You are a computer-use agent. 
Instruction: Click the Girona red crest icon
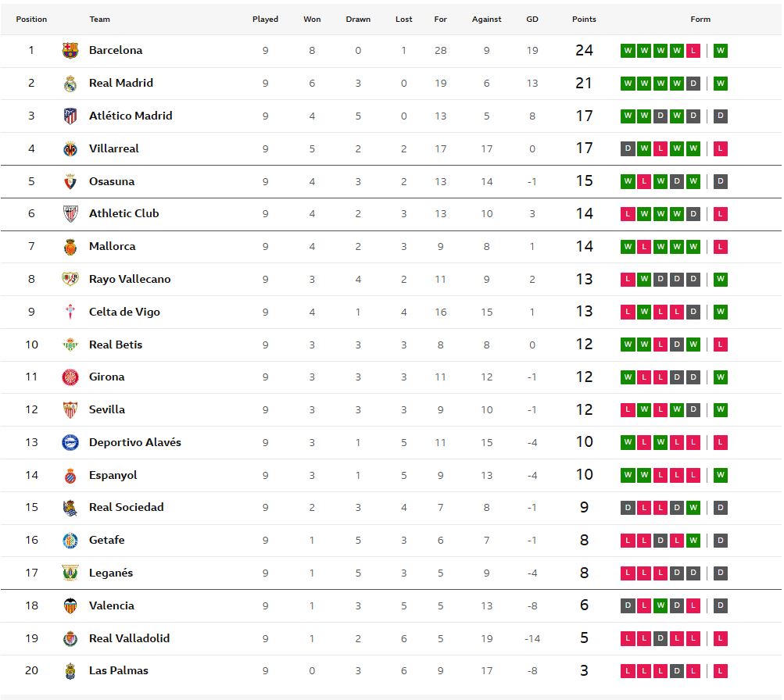coord(70,377)
